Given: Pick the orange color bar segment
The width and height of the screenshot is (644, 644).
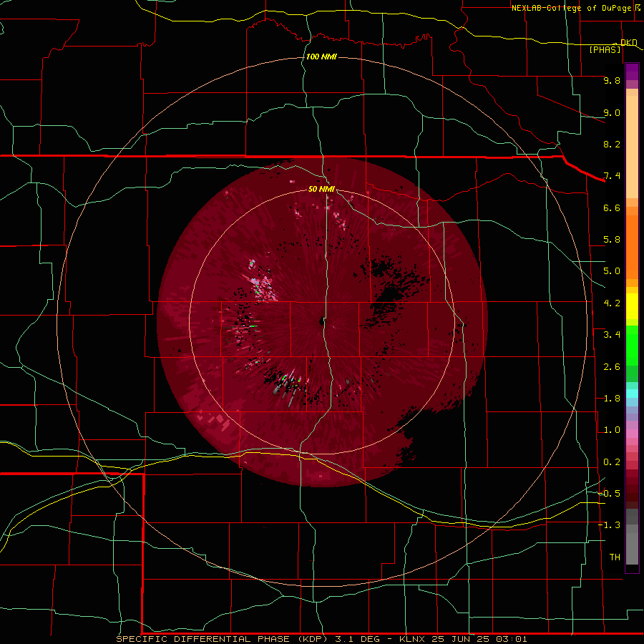Looking at the screenshot, I should [x=632, y=248].
